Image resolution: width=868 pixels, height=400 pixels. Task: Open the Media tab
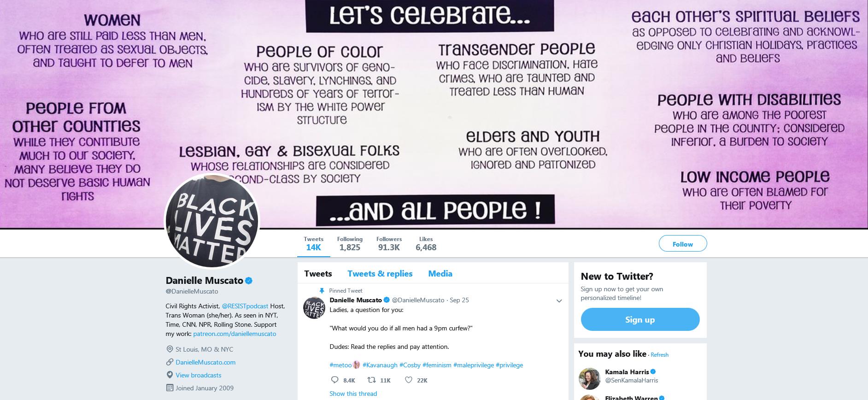click(x=440, y=274)
